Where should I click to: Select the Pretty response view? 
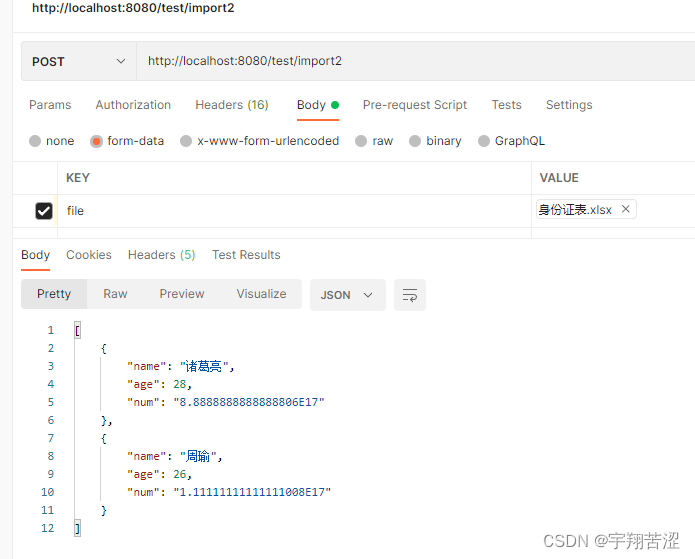54,294
